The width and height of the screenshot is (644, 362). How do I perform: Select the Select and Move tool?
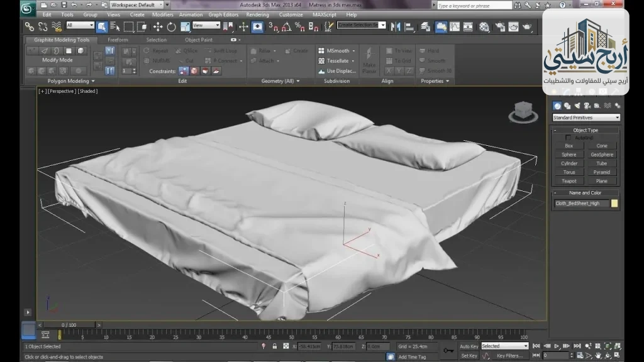(x=158, y=27)
